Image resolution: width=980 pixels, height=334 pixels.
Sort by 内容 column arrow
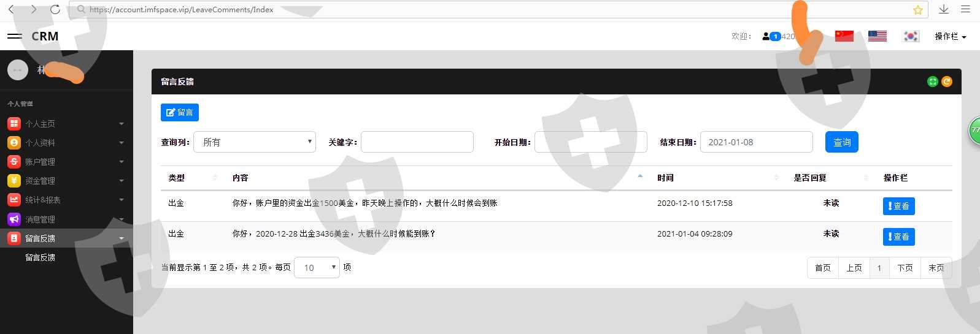(x=640, y=176)
